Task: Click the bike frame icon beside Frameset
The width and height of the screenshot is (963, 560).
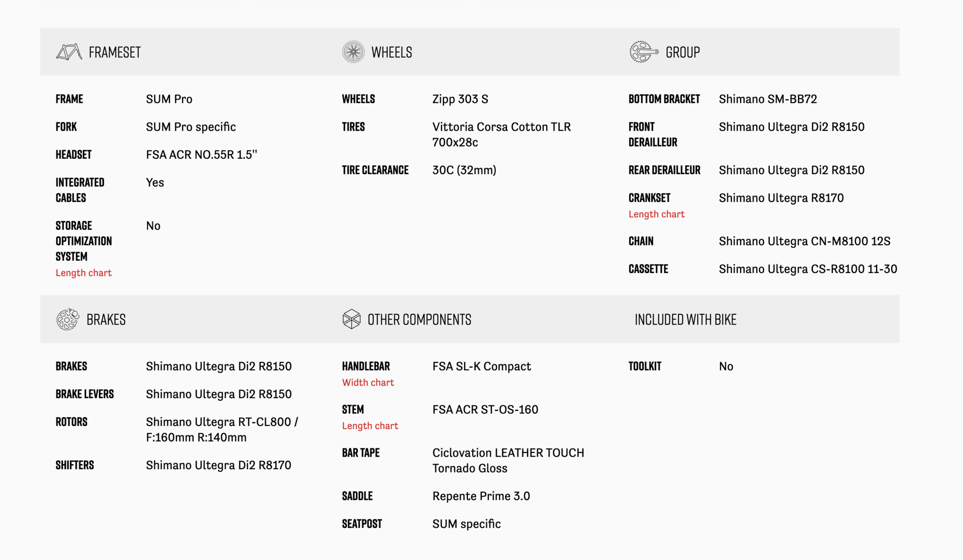Action: pyautogui.click(x=69, y=52)
